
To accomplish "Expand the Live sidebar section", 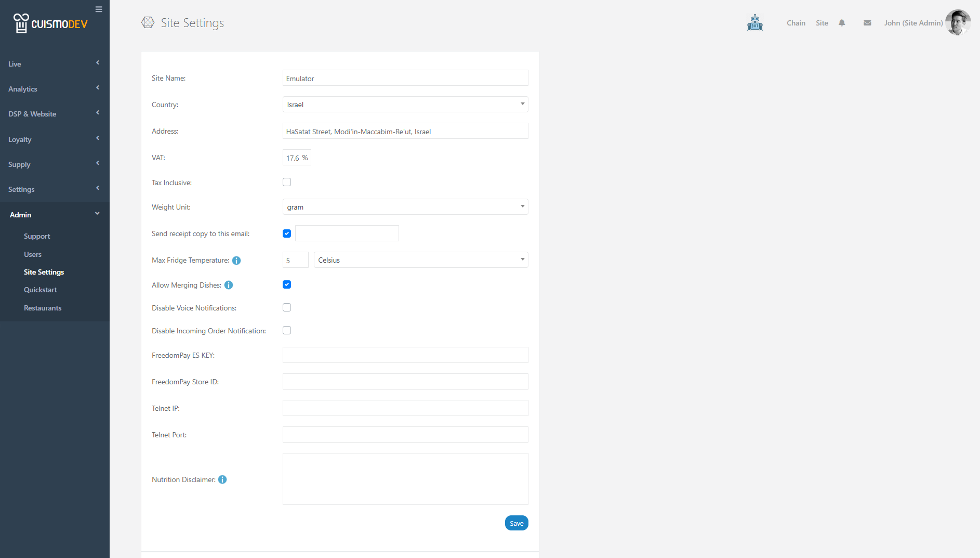I will tap(55, 64).
